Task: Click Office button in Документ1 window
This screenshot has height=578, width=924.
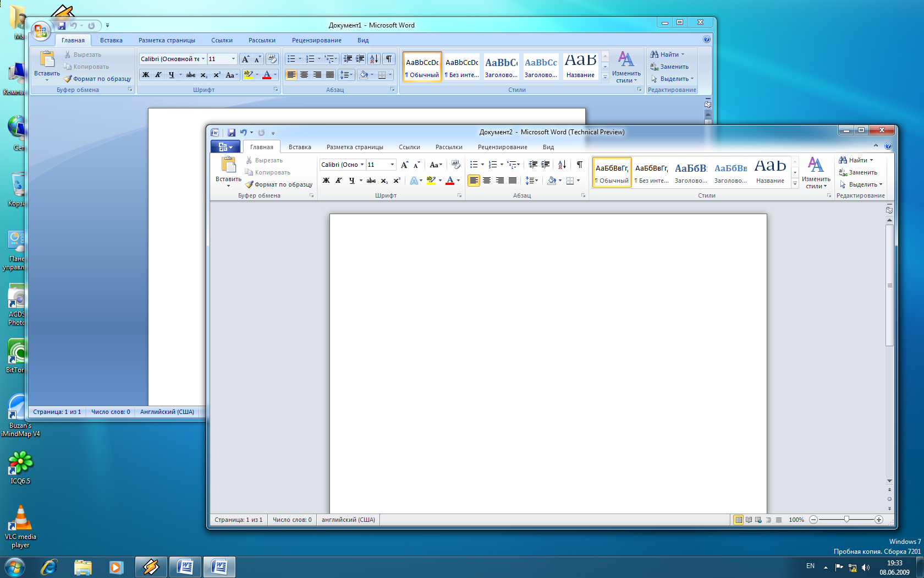Action: point(41,31)
